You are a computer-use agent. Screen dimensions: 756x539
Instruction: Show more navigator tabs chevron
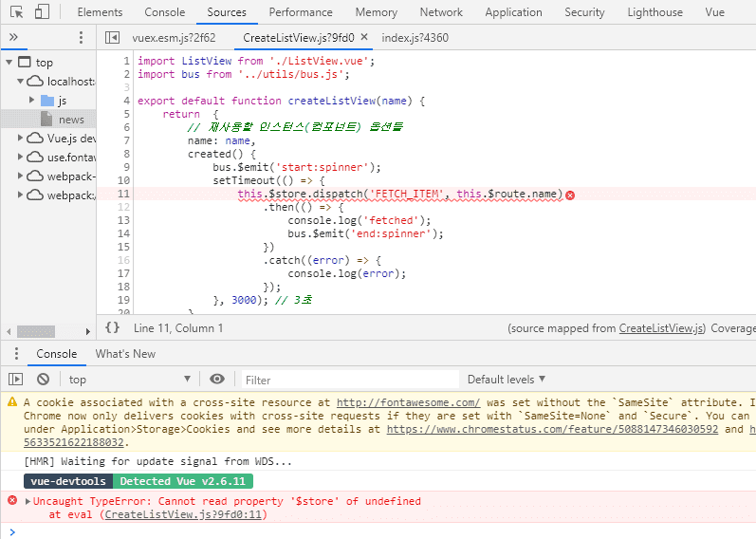tap(13, 37)
